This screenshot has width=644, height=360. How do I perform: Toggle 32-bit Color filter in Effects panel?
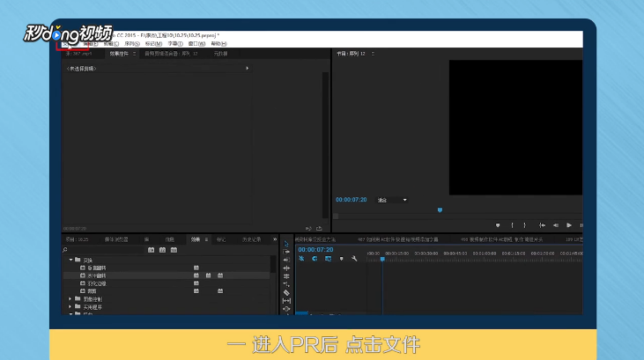163,250
